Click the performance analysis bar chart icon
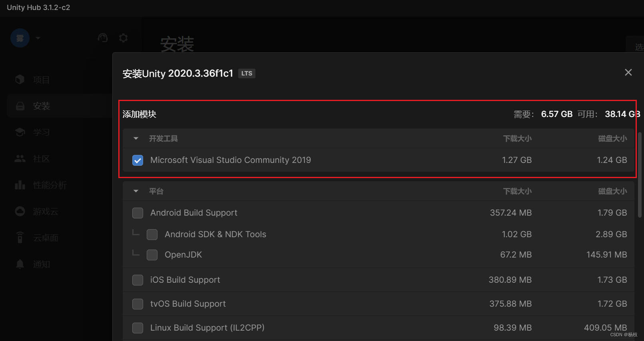 tap(20, 185)
